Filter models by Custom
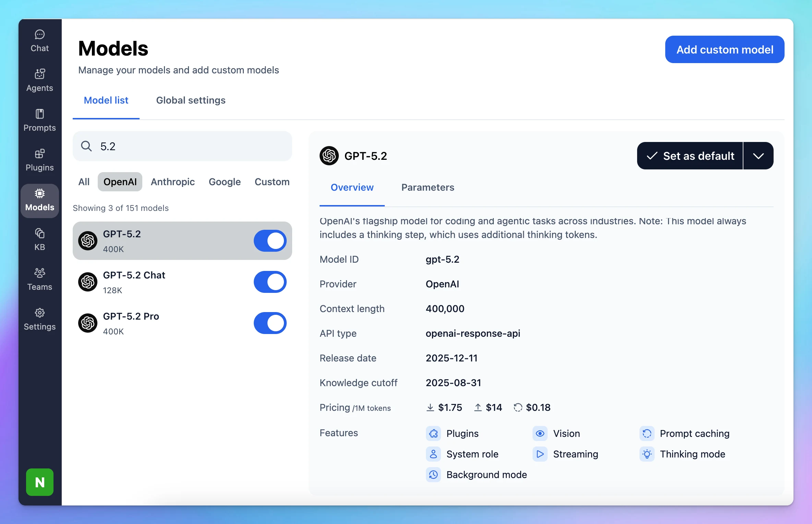The image size is (812, 524). coord(272,182)
